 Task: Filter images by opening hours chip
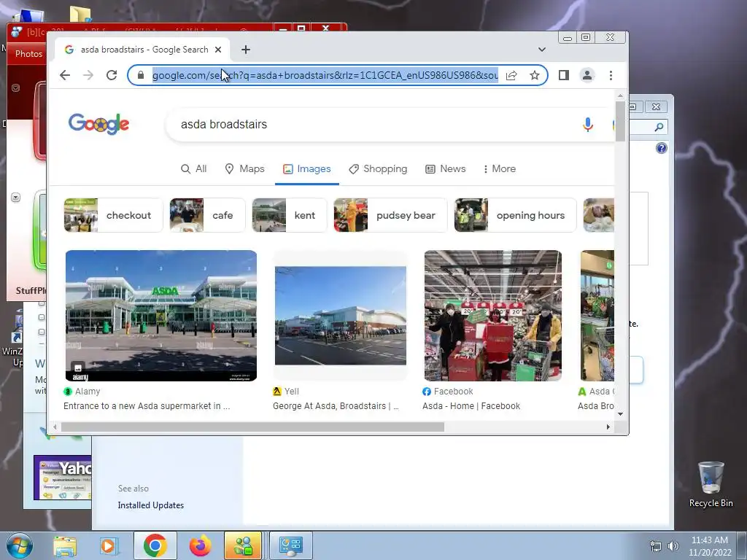[x=515, y=215]
